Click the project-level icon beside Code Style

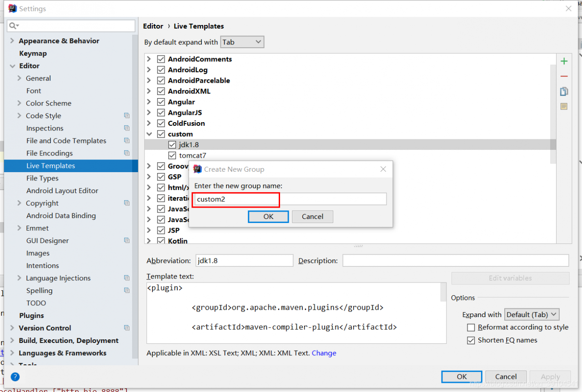click(x=126, y=116)
